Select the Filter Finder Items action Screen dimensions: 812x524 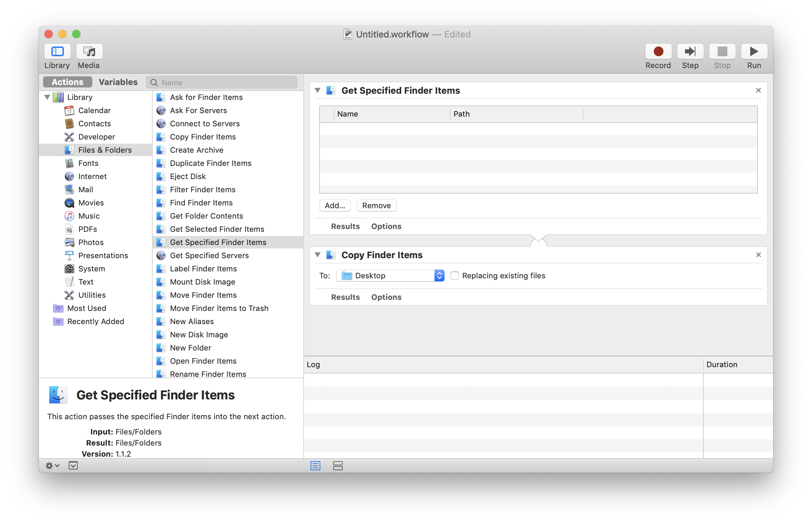(228, 189)
